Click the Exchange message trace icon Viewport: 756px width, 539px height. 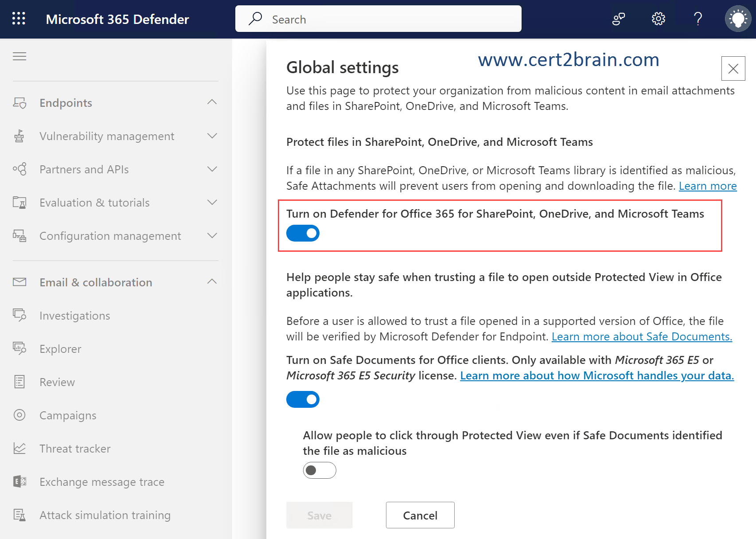click(x=19, y=481)
